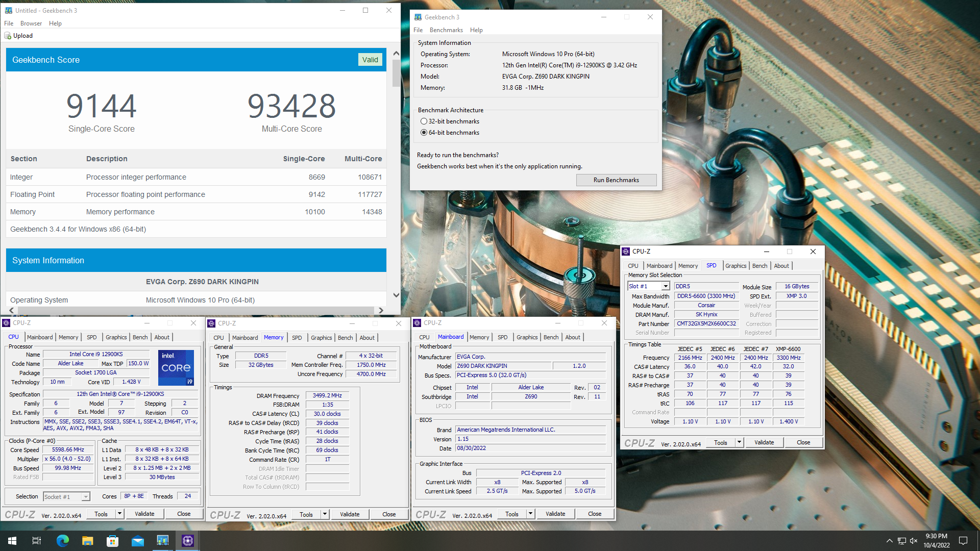The height and width of the screenshot is (551, 980).
Task: Click the Intel Core i9 logo in CPU-Z
Action: pyautogui.click(x=176, y=367)
